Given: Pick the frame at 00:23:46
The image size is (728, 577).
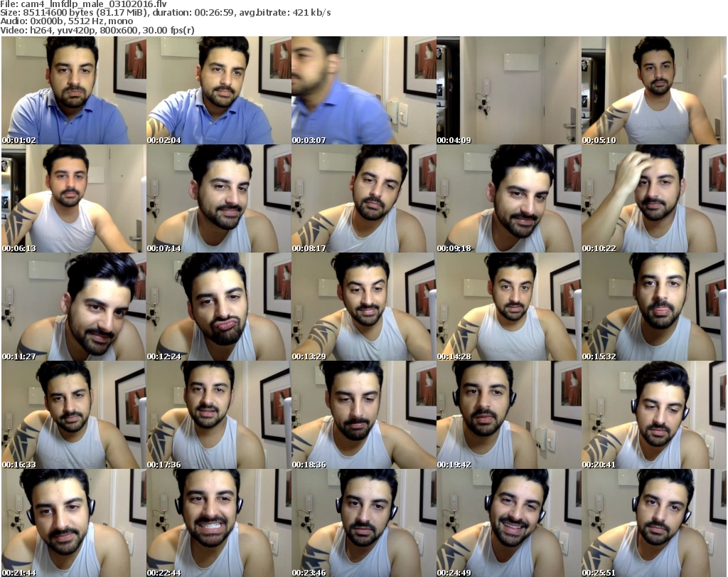Looking at the screenshot, I should click(363, 523).
